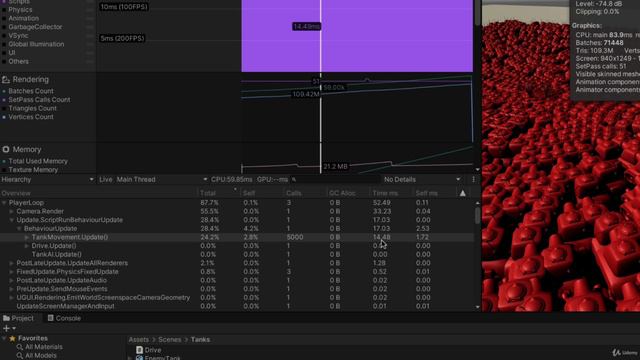Viewport: 640px width, 360px height.
Task: Open the Hierarchy view dropdown
Action: (x=47, y=180)
